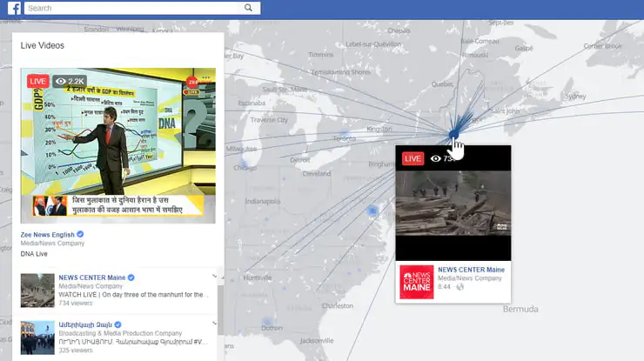Click the Charleston map label
Screen dimensions: 644x361
tap(338, 305)
